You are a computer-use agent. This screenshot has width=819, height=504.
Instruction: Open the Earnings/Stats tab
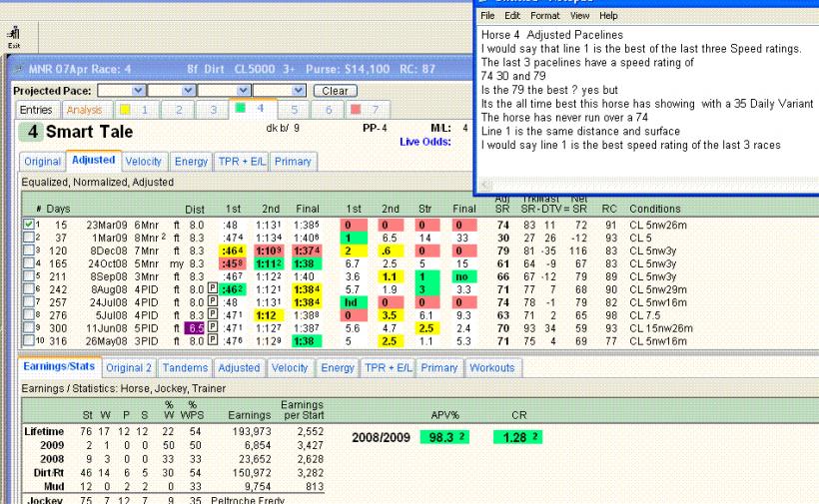pos(59,366)
